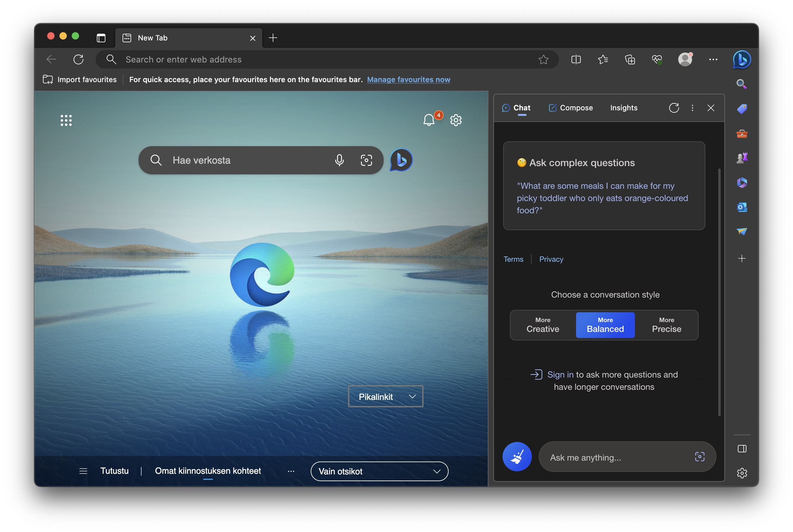Open the Games chess sidebar icon
Image resolution: width=793 pixels, height=532 pixels.
742,158
